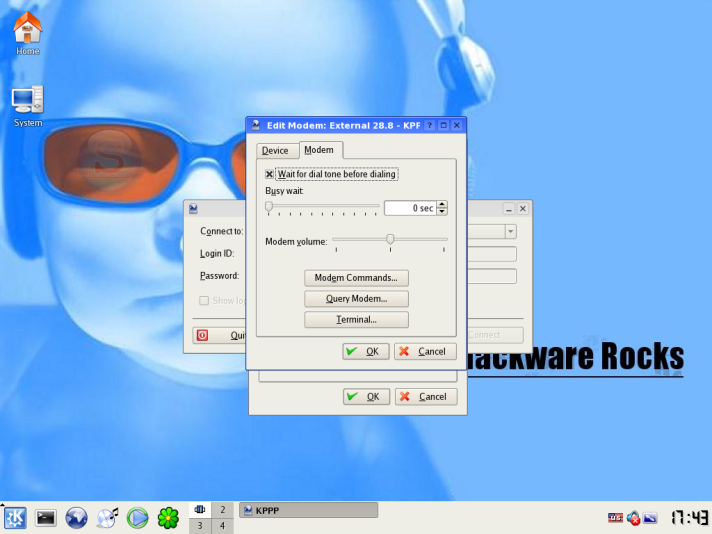Click the Modem volume slider handle
The image size is (712, 534).
[x=390, y=239]
